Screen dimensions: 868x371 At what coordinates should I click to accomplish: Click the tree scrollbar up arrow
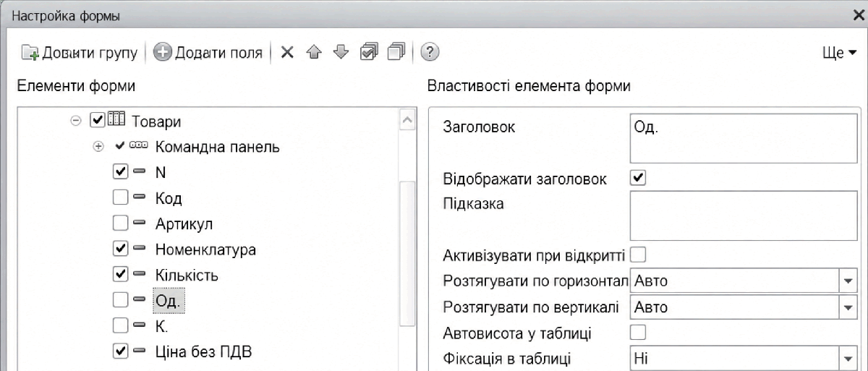click(x=407, y=121)
